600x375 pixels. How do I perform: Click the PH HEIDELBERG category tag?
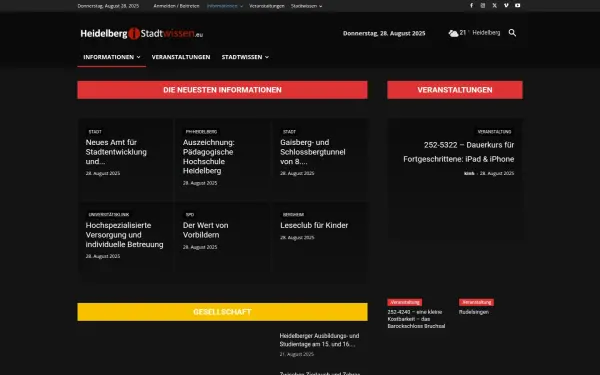(201, 132)
